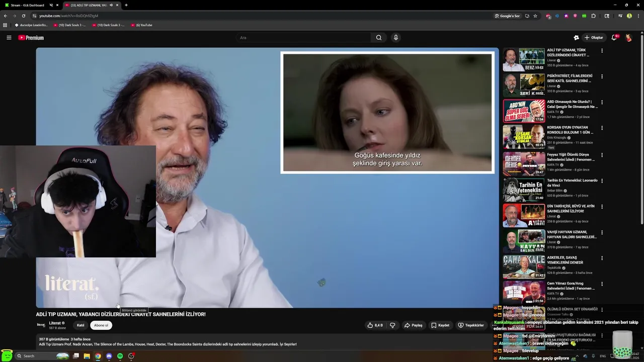Open Cem Yılmaz Gora/Arog video title

(571, 286)
